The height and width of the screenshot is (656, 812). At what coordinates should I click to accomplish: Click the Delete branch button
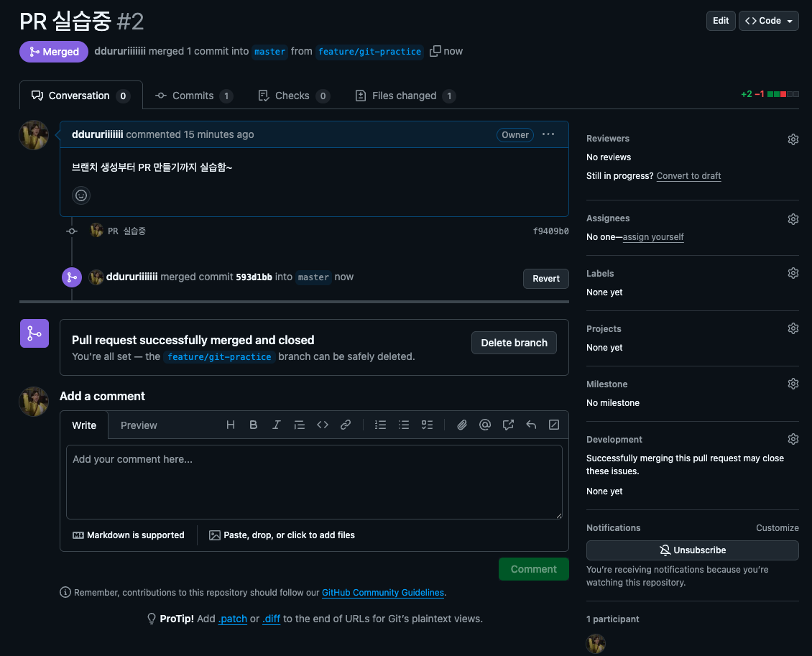pos(514,343)
